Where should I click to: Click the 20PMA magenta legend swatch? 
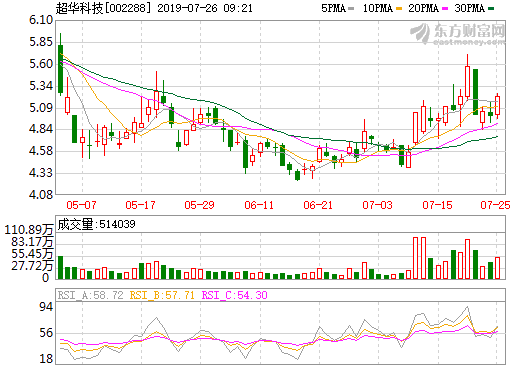click(x=445, y=9)
